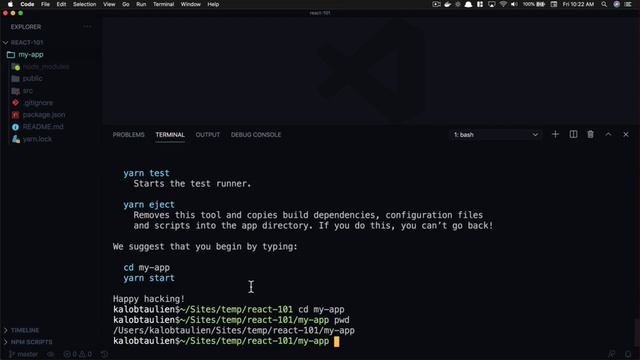640x360 pixels.
Task: Click the 'yarn test' command text
Action: [146, 173]
